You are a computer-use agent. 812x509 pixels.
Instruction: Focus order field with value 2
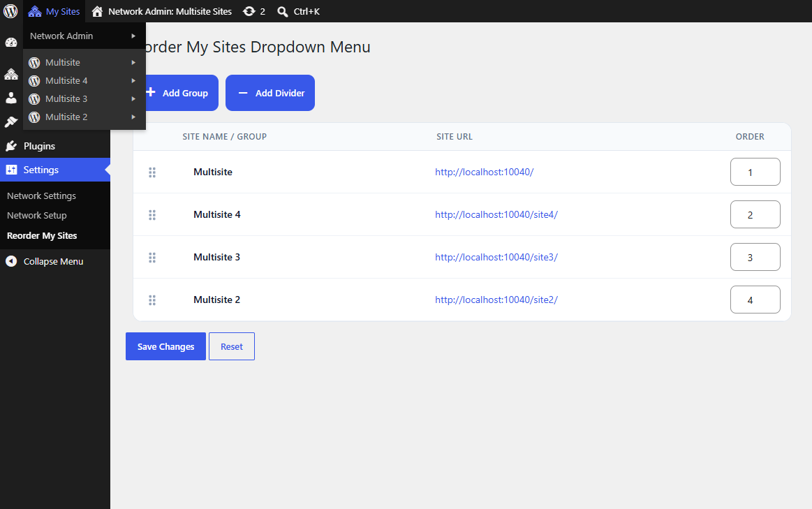pos(755,214)
